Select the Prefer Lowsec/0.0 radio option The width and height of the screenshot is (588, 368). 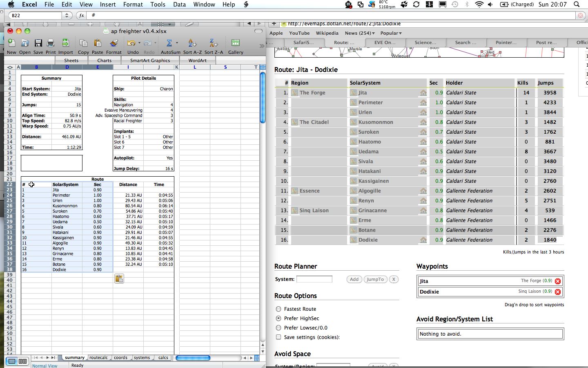tap(278, 328)
